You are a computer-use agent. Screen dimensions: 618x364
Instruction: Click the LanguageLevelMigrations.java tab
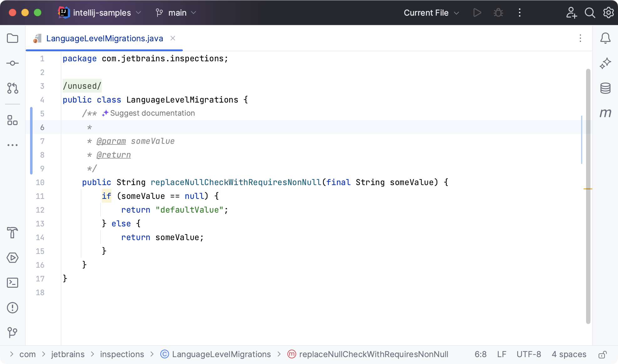105,38
